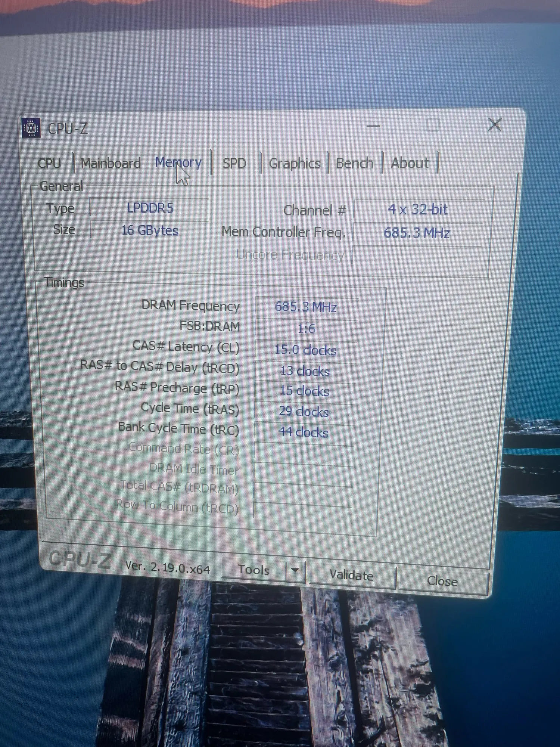This screenshot has height=747, width=560.
Task: Click the tRAS value 29 clocks
Action: (304, 412)
